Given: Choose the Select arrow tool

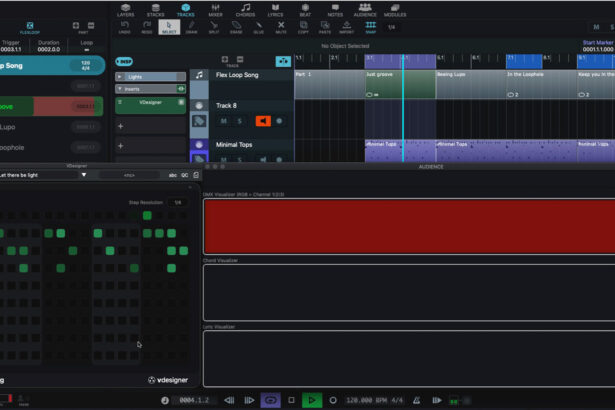Looking at the screenshot, I should click(x=169, y=27).
